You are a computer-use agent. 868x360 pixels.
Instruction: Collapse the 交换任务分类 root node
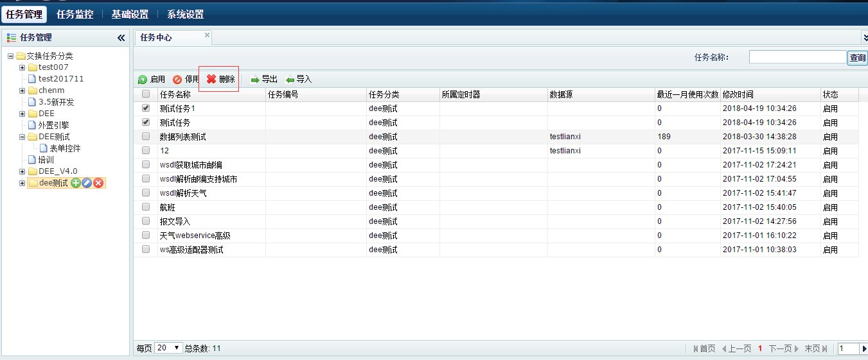coord(10,56)
